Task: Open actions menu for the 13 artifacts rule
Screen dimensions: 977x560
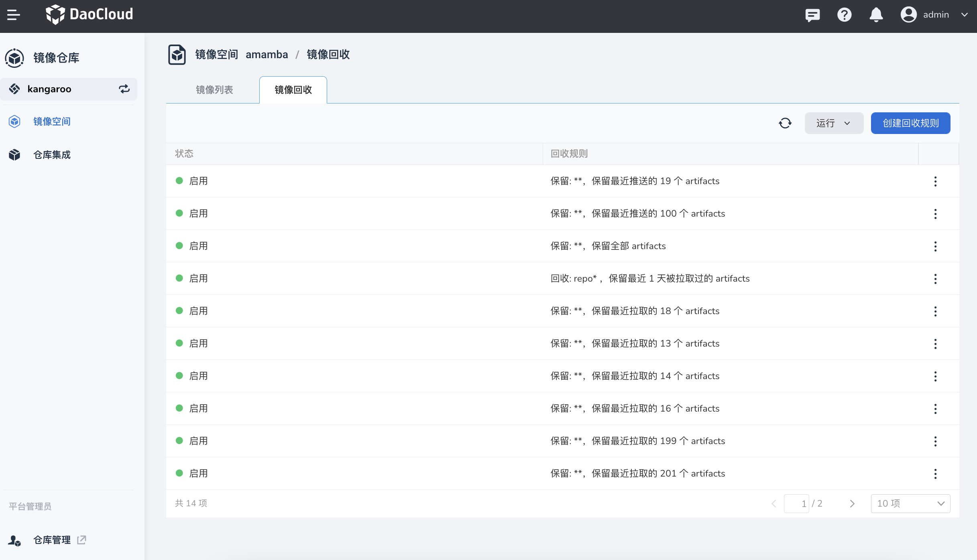Action: [935, 344]
